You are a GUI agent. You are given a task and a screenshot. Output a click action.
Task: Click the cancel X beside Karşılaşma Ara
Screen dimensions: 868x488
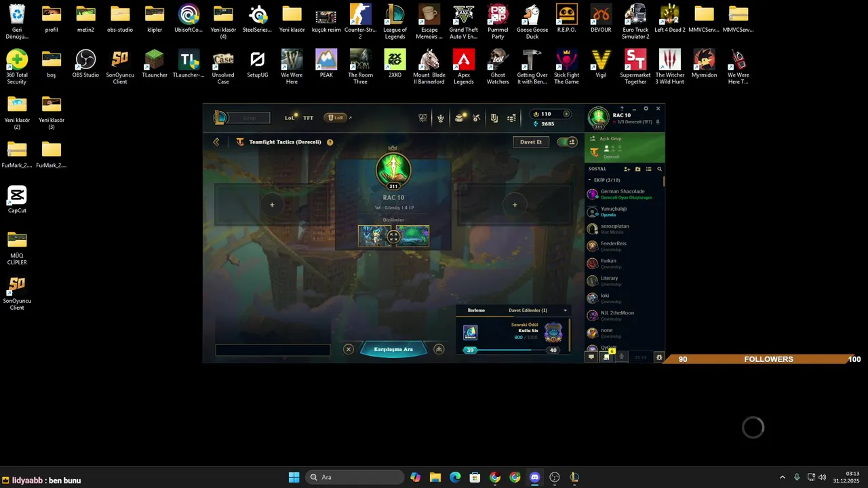point(349,349)
